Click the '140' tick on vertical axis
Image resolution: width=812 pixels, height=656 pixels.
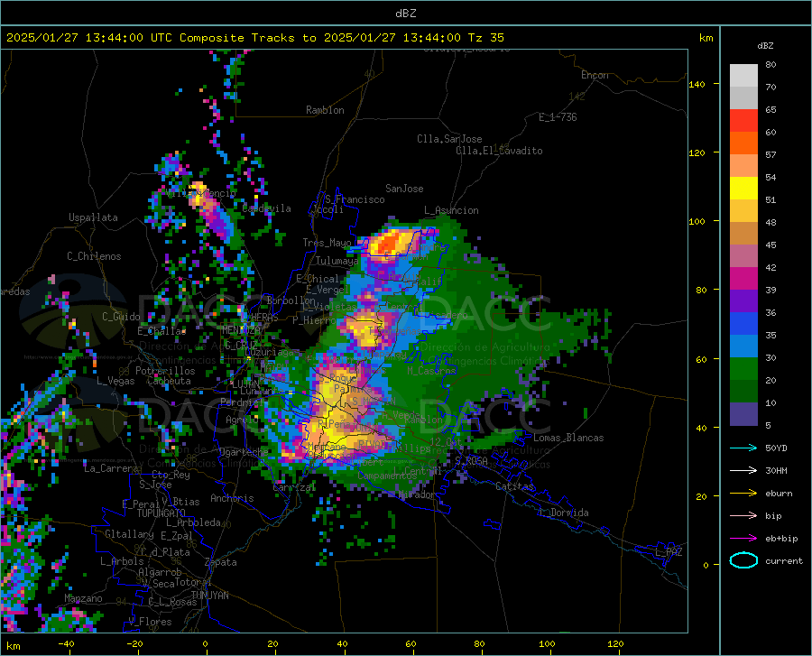pos(697,84)
